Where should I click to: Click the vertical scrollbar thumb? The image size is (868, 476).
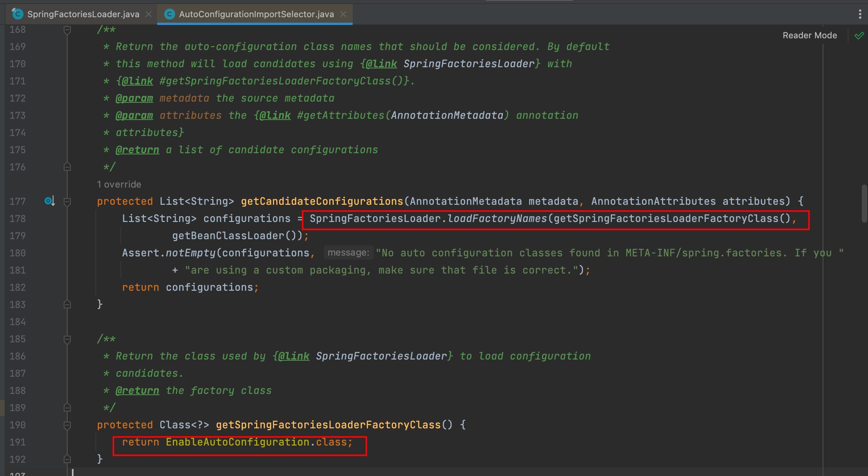[864, 203]
